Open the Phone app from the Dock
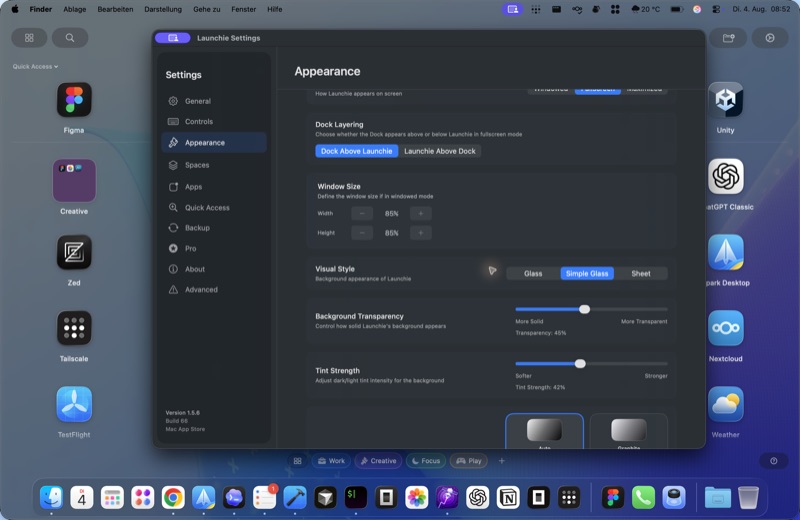This screenshot has width=800, height=520. 643,497
